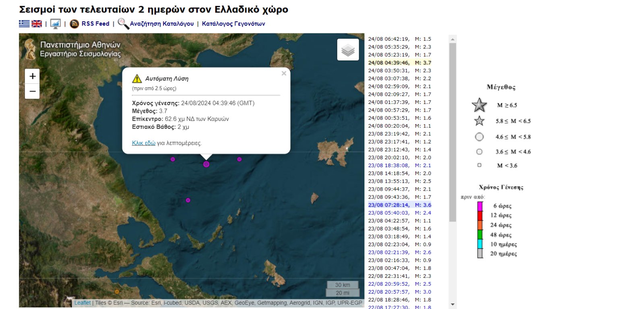Select event 23/08 05:40:03 M: 2.4
Screen dimensions: 644x309
400,213
